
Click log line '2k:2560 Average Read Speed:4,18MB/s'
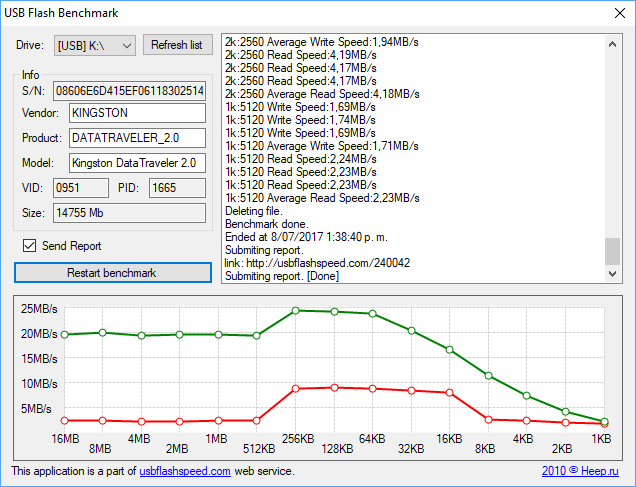(x=322, y=94)
